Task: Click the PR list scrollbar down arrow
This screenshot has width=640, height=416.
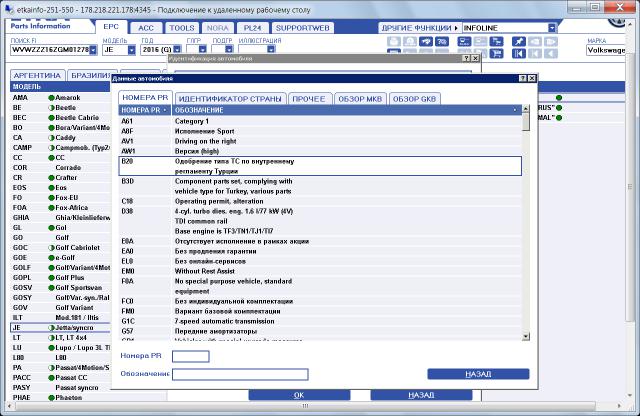Action: (526, 336)
